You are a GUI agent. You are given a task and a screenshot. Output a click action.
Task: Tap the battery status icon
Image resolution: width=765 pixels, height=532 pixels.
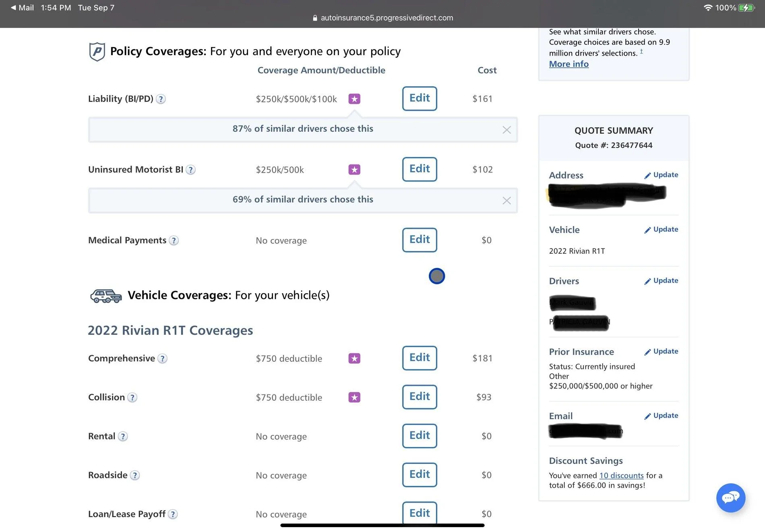point(746,8)
